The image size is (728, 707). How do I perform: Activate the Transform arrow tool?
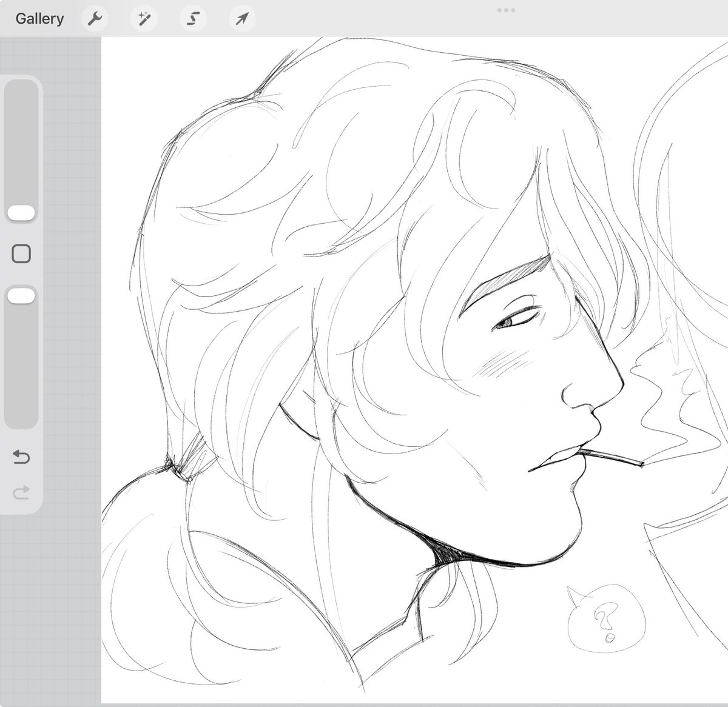[241, 18]
